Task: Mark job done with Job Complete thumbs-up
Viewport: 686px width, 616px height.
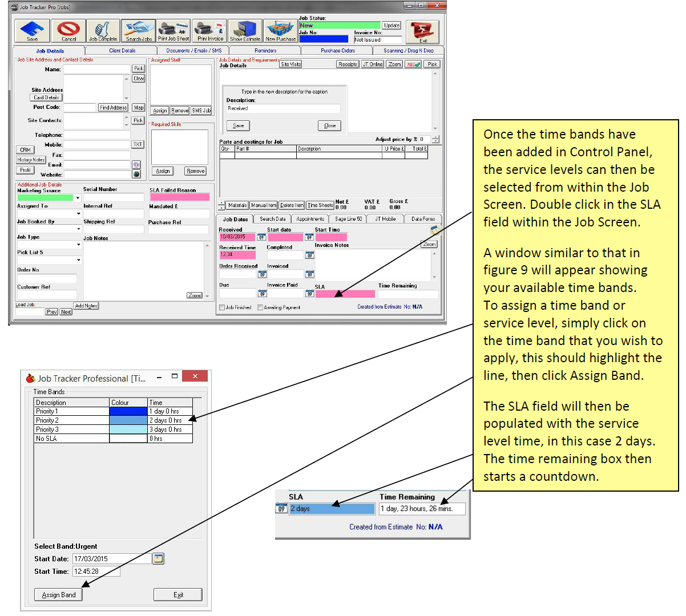Action: [103, 31]
